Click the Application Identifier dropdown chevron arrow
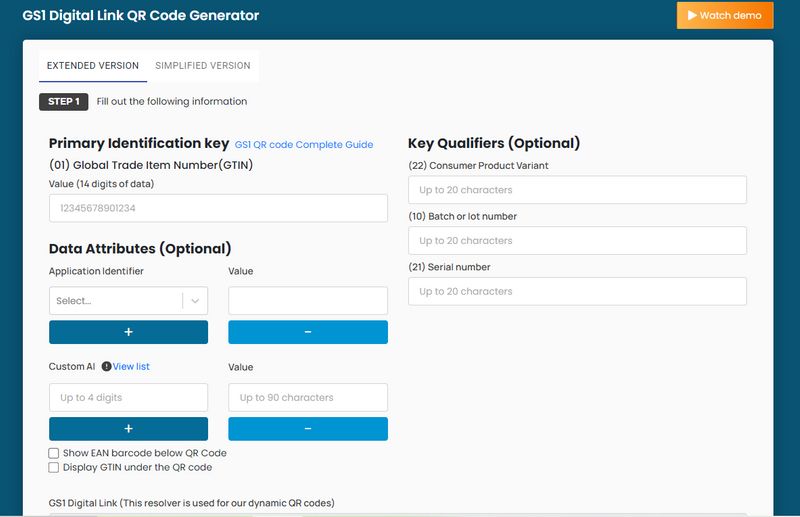 [195, 301]
